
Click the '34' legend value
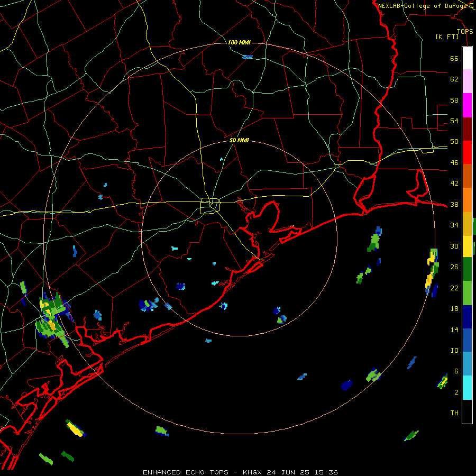point(454,225)
